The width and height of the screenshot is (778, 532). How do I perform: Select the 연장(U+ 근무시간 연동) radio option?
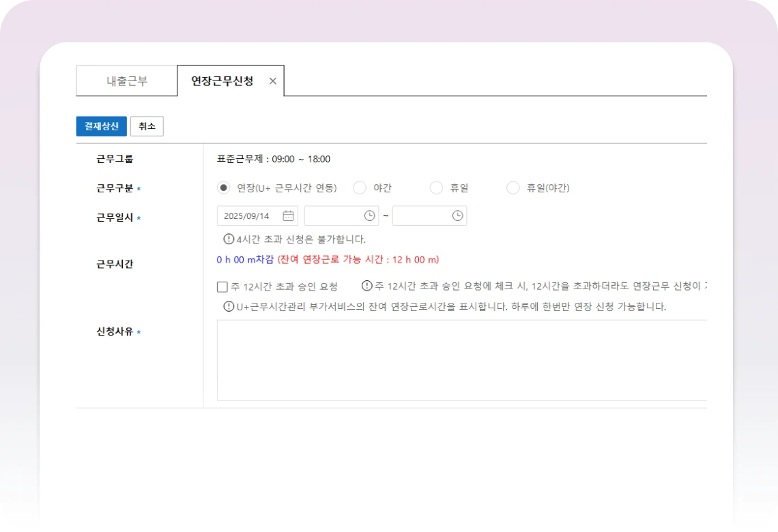pyautogui.click(x=223, y=188)
